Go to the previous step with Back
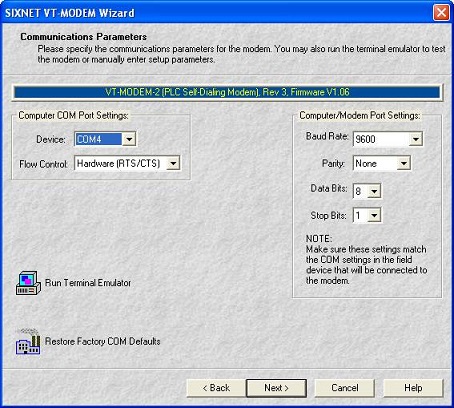The height and width of the screenshot is (408, 454). click(x=216, y=388)
